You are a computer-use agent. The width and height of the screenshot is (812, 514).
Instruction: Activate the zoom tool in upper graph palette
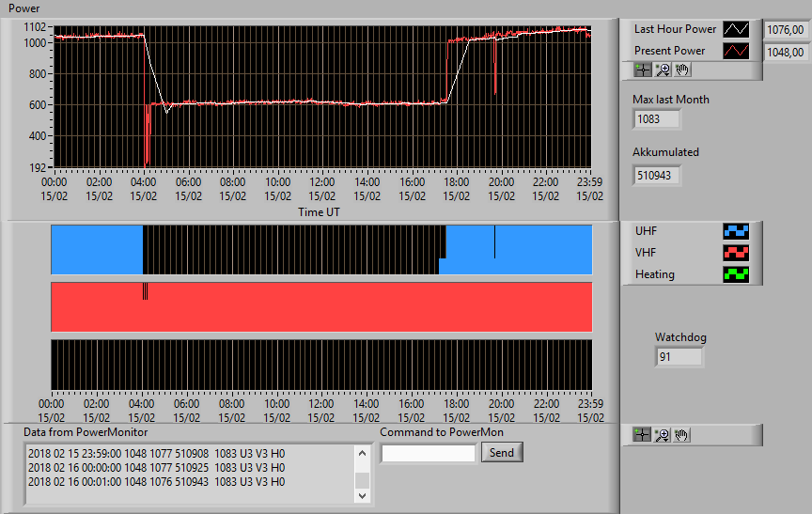click(x=663, y=70)
